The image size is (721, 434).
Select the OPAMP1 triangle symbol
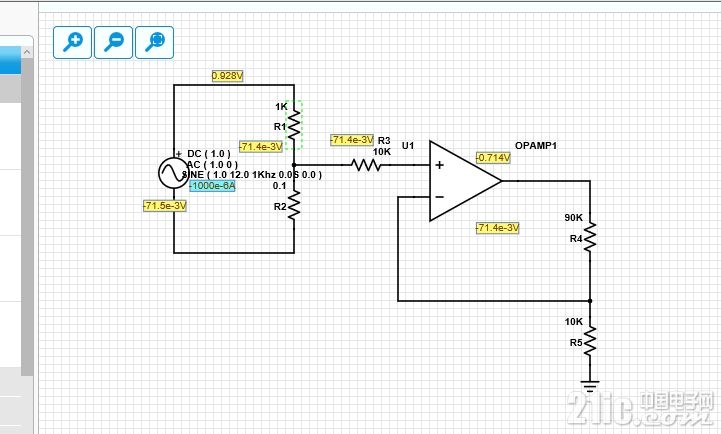click(464, 181)
